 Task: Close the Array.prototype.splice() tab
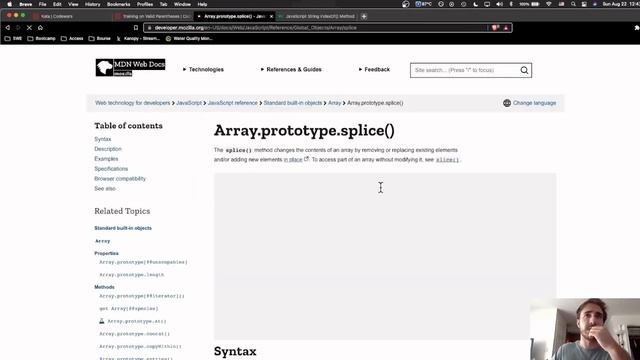(x=271, y=16)
